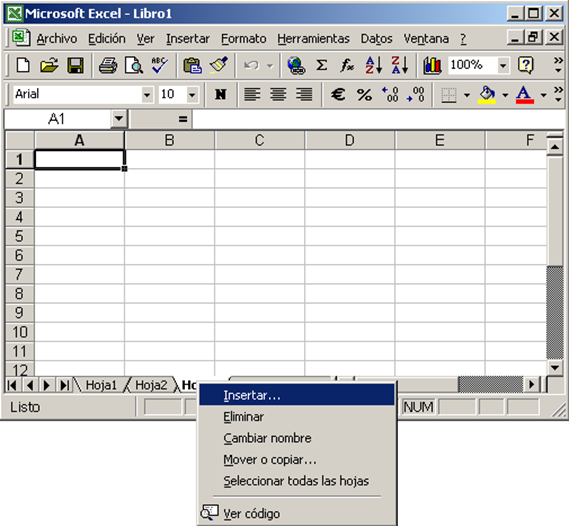
Task: Click the Ver código icon in context menu
Action: [x=209, y=513]
